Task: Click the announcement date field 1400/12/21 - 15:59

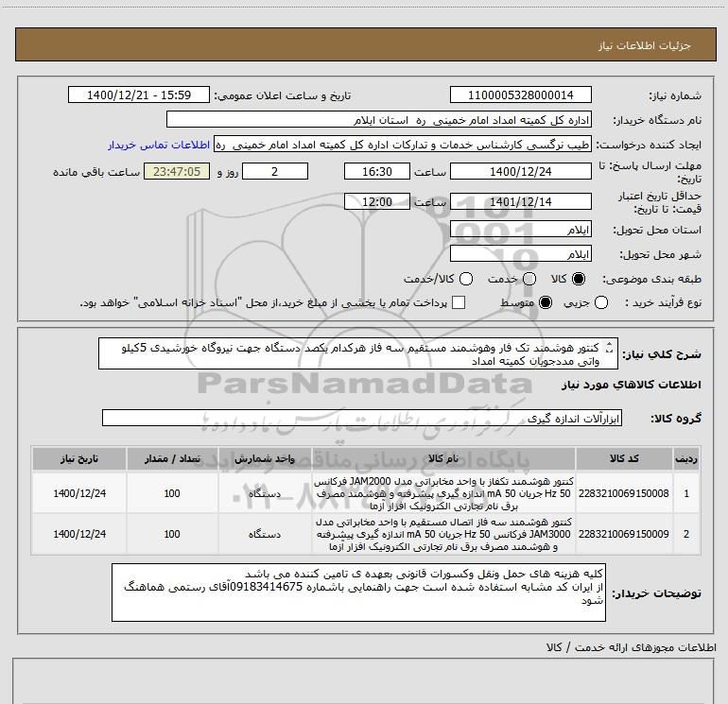Action: tap(139, 94)
